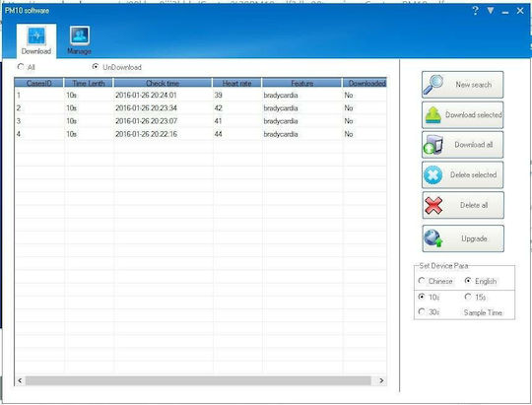Screen dimensions: 532x405
Task: Sort by Heart rate column header
Action: (236, 83)
